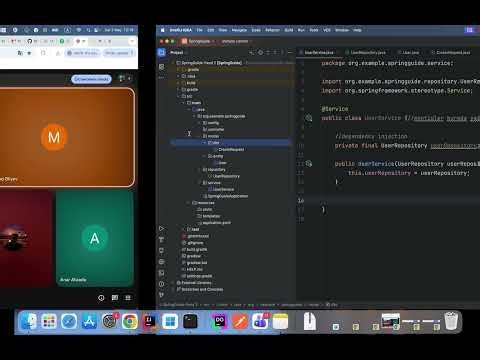Collapse the main folder chevron

pos(184,103)
